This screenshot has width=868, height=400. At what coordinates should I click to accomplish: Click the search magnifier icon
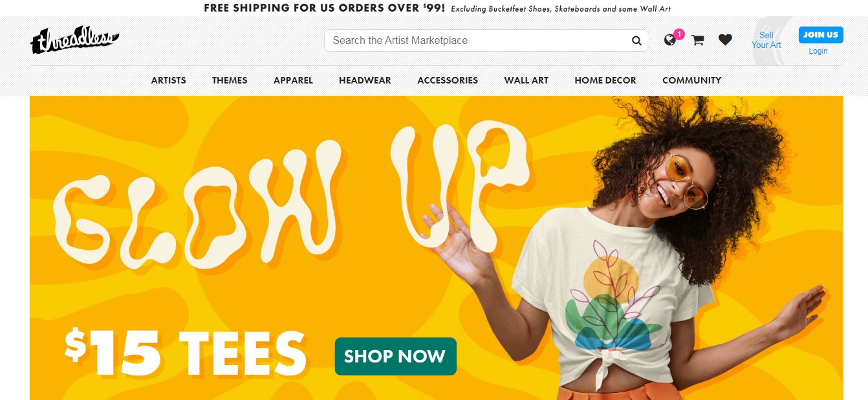[x=636, y=41]
